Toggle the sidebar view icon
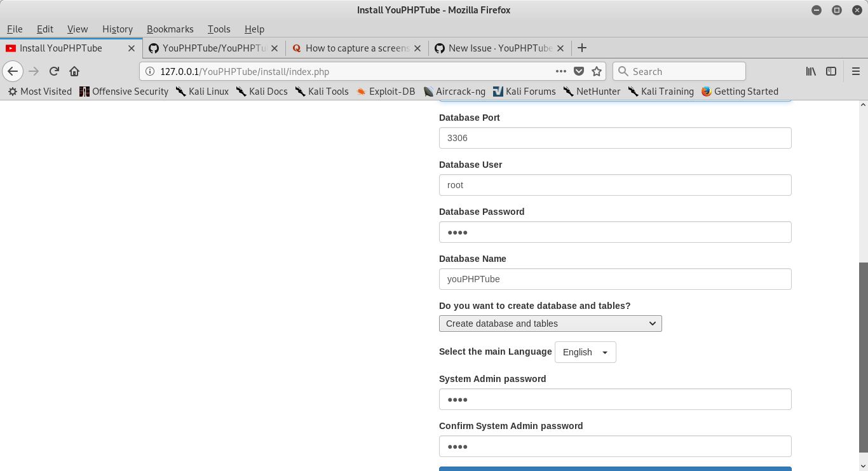 [x=831, y=71]
